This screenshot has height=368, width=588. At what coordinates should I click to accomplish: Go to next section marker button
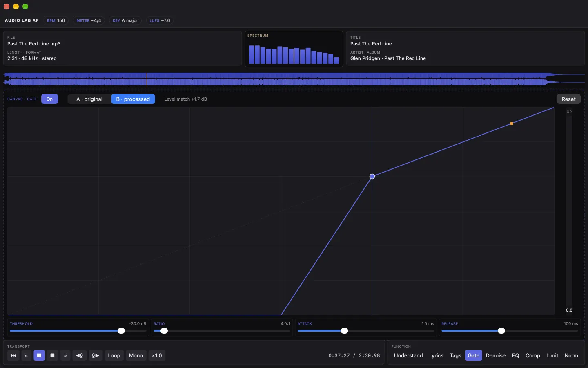(x=96, y=355)
